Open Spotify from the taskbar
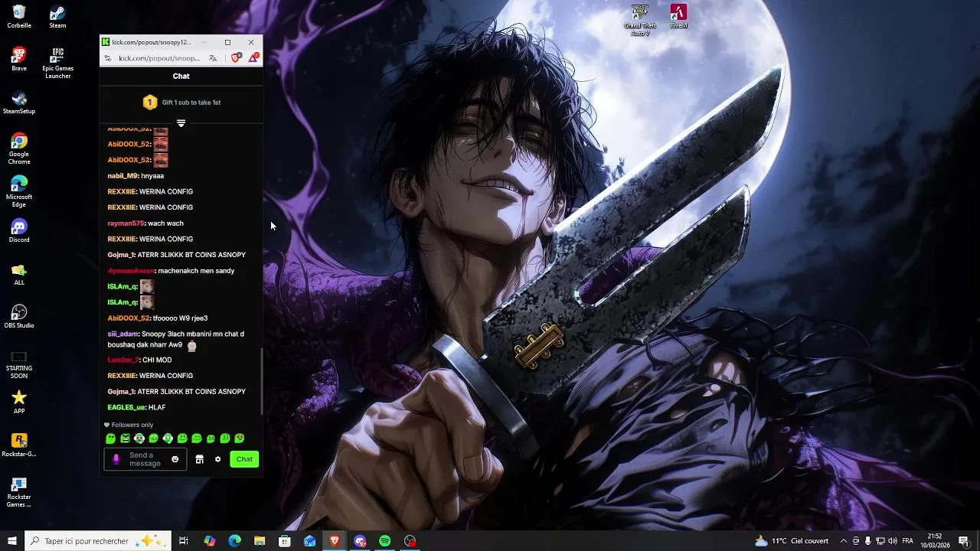Screen dimensions: 980x551 pos(385,541)
